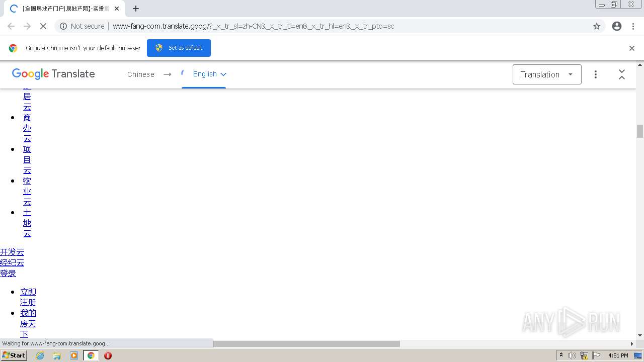Open media player from taskbar
Viewport: 644px width, 362px height.
[74, 355]
